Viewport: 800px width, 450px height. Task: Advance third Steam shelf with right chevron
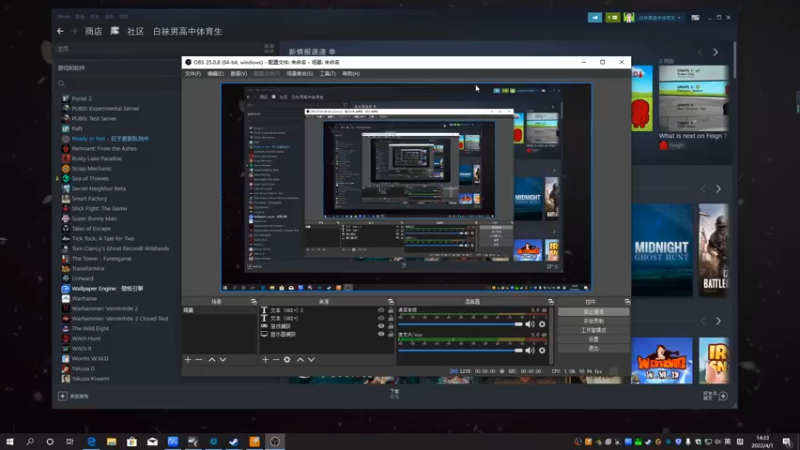pyautogui.click(x=718, y=321)
